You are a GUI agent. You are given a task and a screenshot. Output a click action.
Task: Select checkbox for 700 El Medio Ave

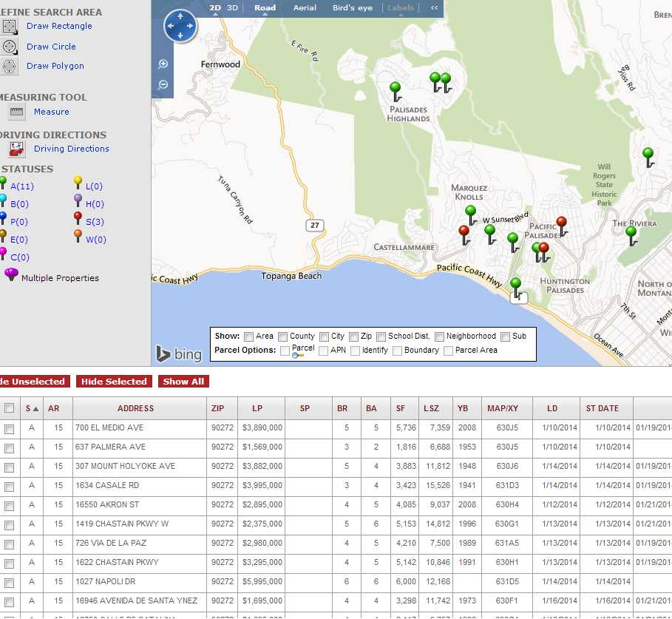[10, 428]
